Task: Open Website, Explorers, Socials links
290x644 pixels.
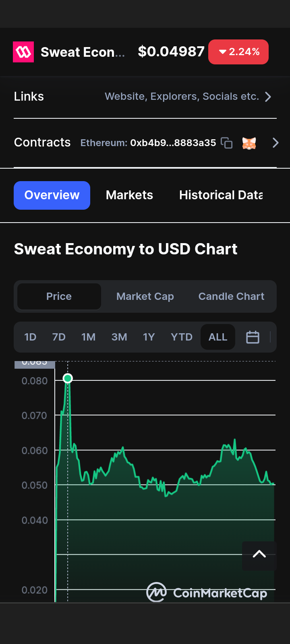Action: coord(182,97)
